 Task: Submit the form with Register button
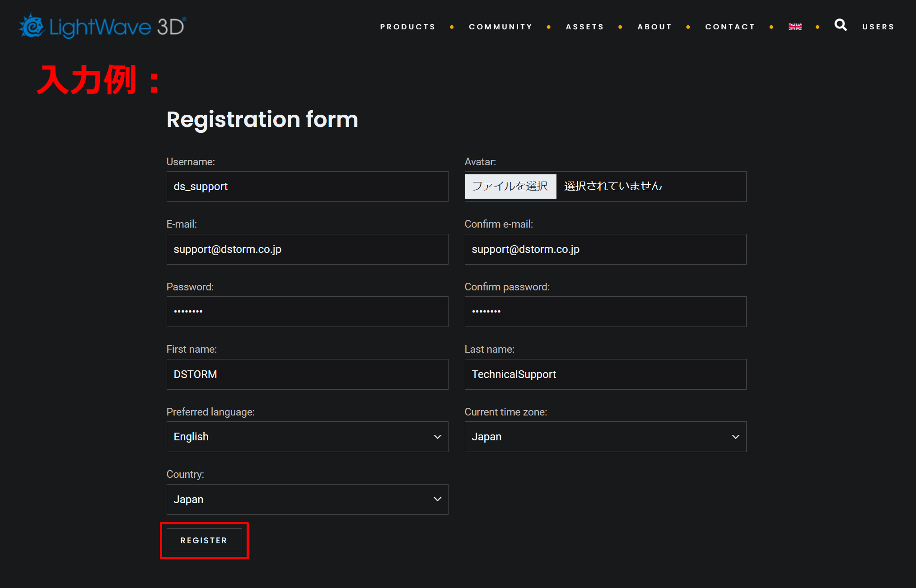coord(204,541)
